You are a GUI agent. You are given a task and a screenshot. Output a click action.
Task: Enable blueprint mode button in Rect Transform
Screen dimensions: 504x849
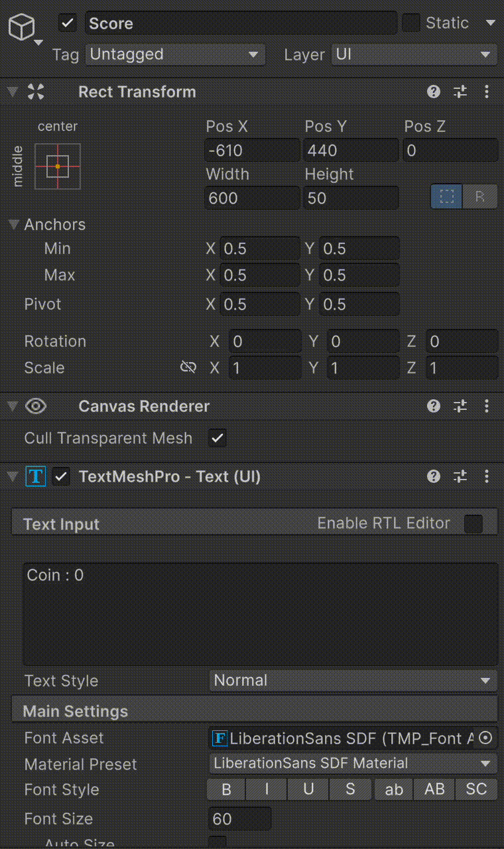coord(447,197)
